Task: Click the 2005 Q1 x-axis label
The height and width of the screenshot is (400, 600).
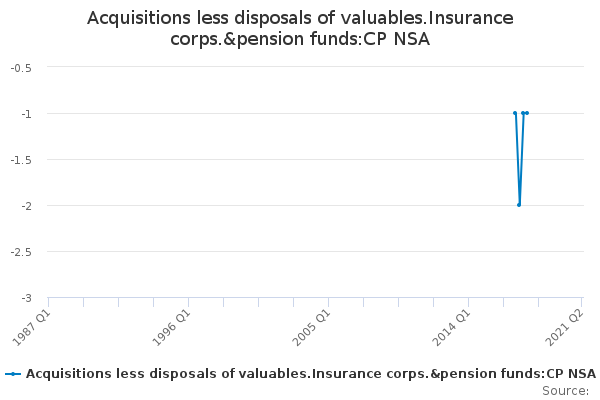Action: pyautogui.click(x=311, y=326)
